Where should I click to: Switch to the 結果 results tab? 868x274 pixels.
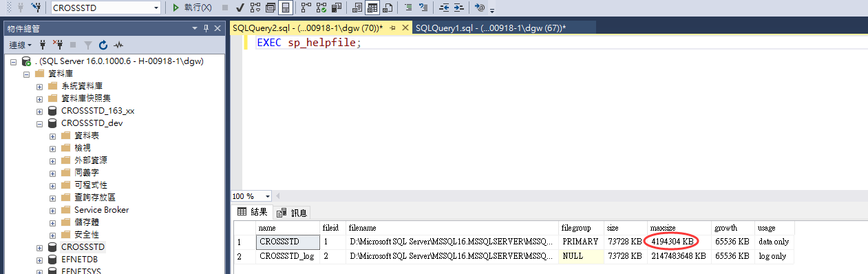252,212
